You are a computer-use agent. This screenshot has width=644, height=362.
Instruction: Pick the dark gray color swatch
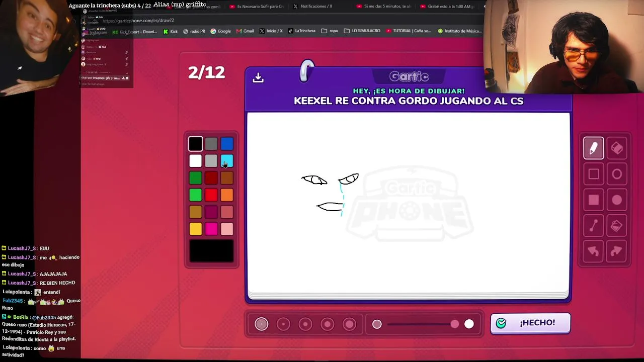click(211, 144)
